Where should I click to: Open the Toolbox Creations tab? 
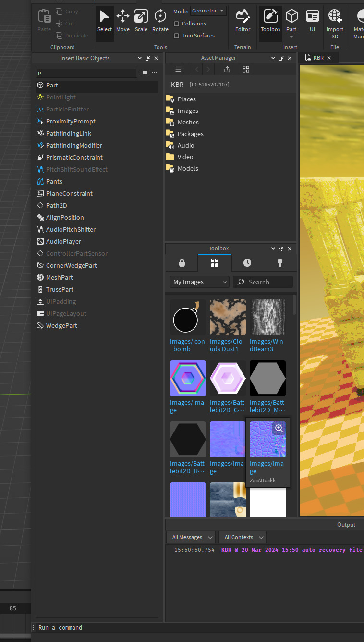pos(280,263)
